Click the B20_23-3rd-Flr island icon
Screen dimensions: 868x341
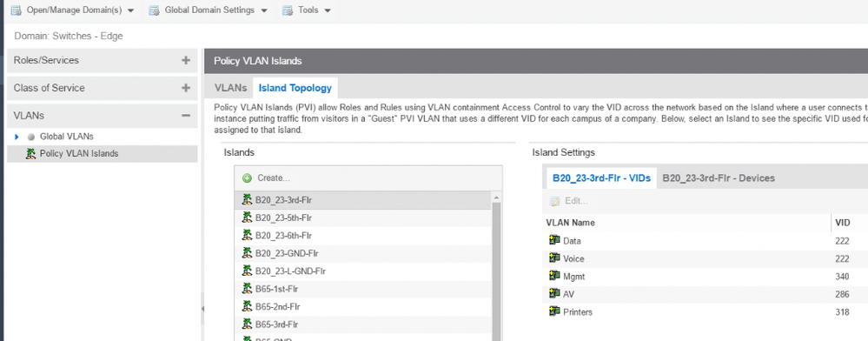[x=247, y=199]
